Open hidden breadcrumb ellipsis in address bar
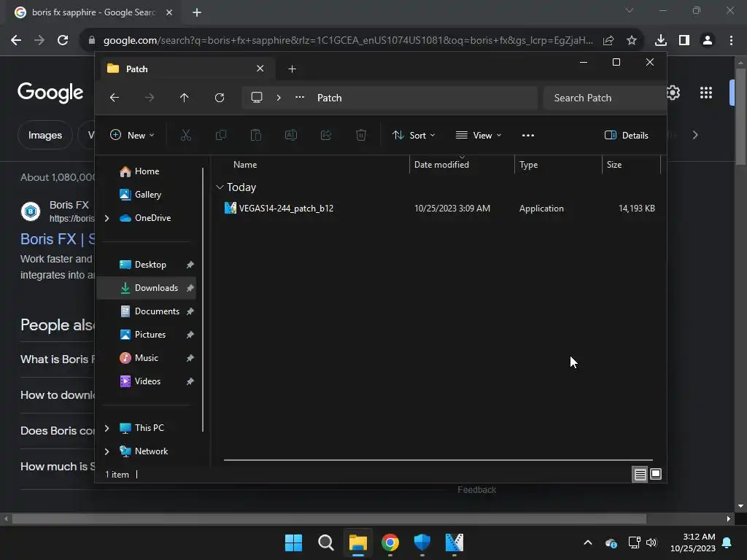Image resolution: width=747 pixels, height=560 pixels. pyautogui.click(x=300, y=97)
